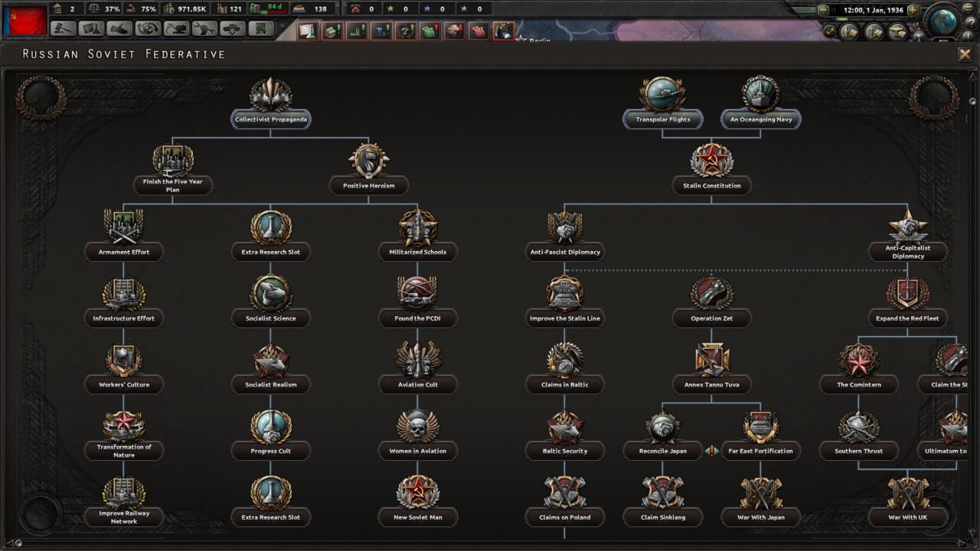Select the New Soviet Man focus
Viewport: 980px width, 551px height.
[418, 497]
